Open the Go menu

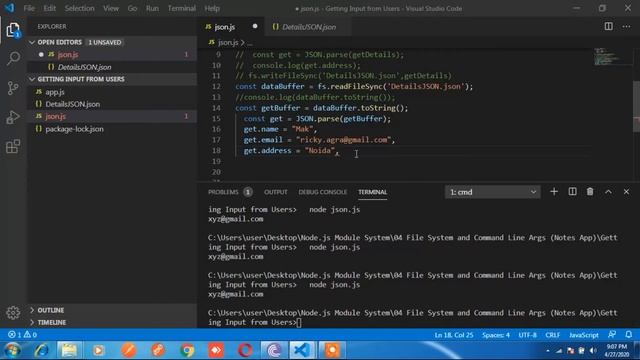pyautogui.click(x=132, y=8)
